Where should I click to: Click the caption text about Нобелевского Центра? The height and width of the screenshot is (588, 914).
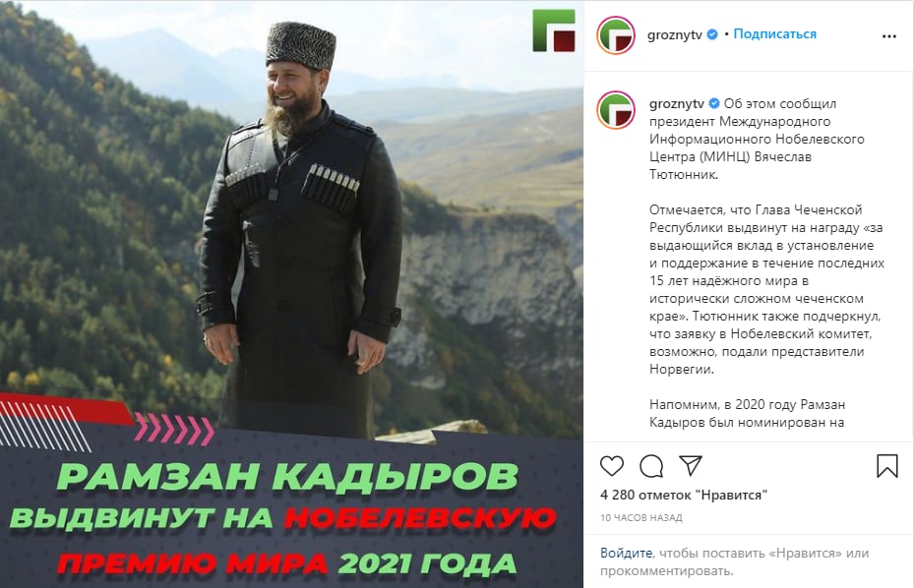[758, 139]
